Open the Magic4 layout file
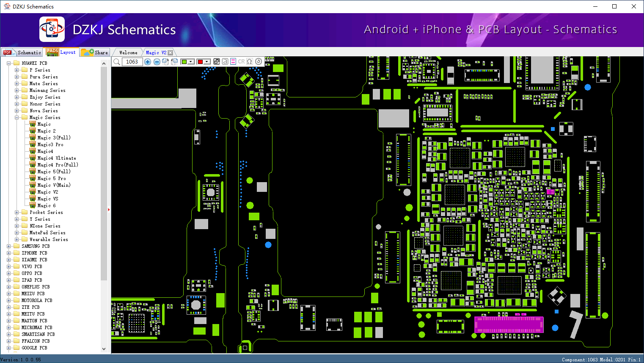This screenshot has height=363, width=644. pyautogui.click(x=45, y=151)
